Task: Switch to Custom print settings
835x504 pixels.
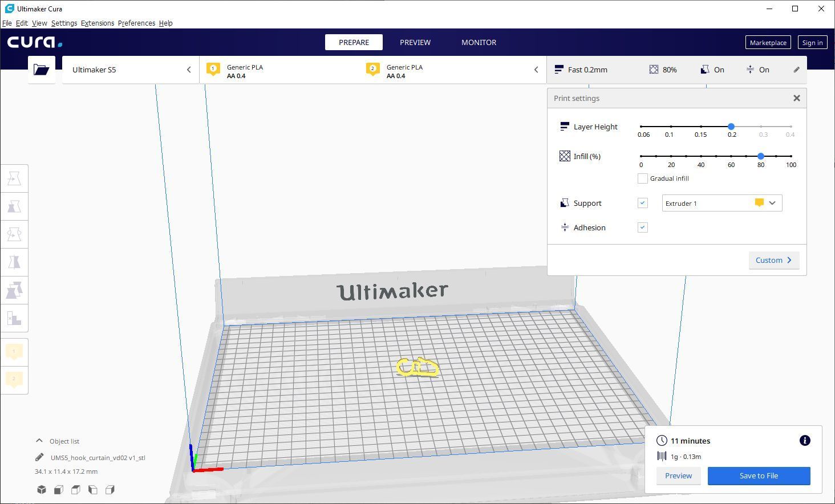Action: click(x=773, y=260)
